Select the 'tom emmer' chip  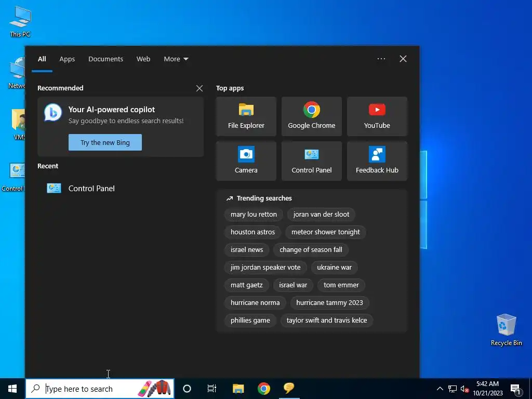tap(341, 285)
